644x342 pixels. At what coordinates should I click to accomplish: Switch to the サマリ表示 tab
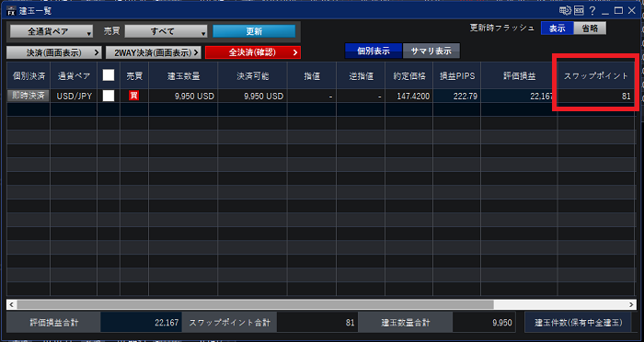[x=431, y=51]
